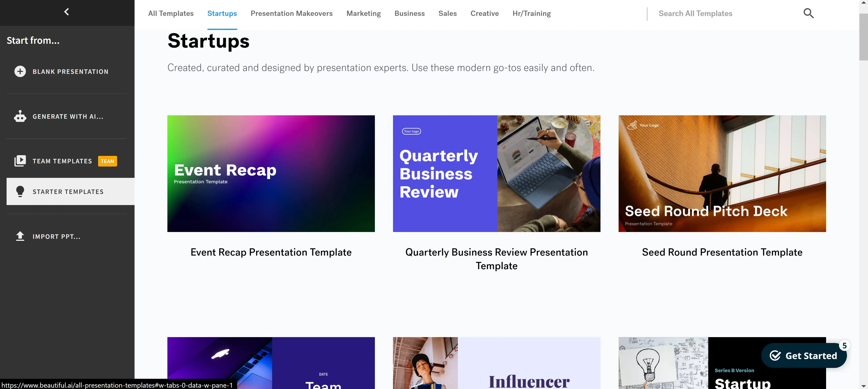Viewport: 868px width, 389px height.
Task: Click the Starter Templates icon
Action: coord(20,191)
